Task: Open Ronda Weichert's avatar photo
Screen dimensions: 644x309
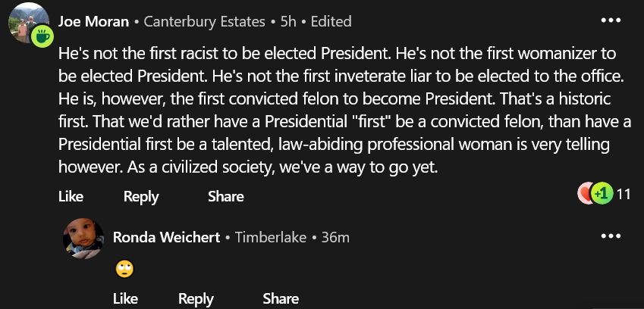Action: (x=83, y=237)
